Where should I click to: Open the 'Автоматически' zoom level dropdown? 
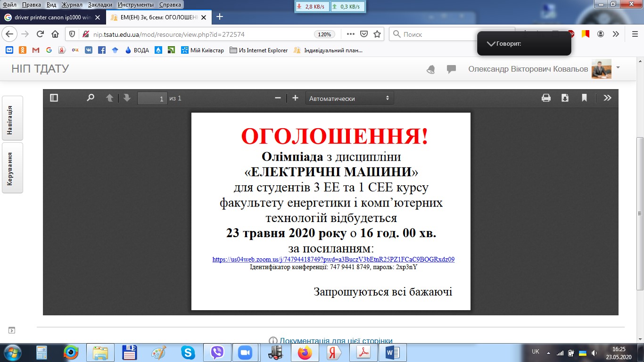click(349, 99)
